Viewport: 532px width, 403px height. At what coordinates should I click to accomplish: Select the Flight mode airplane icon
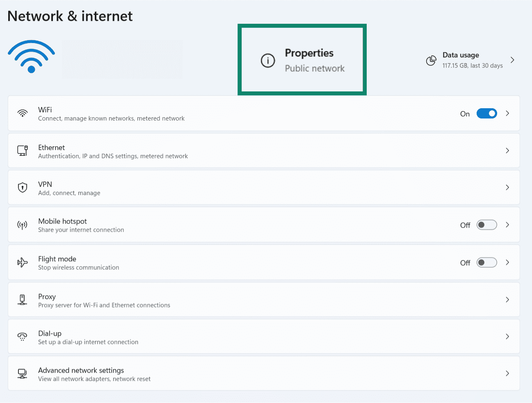(22, 262)
